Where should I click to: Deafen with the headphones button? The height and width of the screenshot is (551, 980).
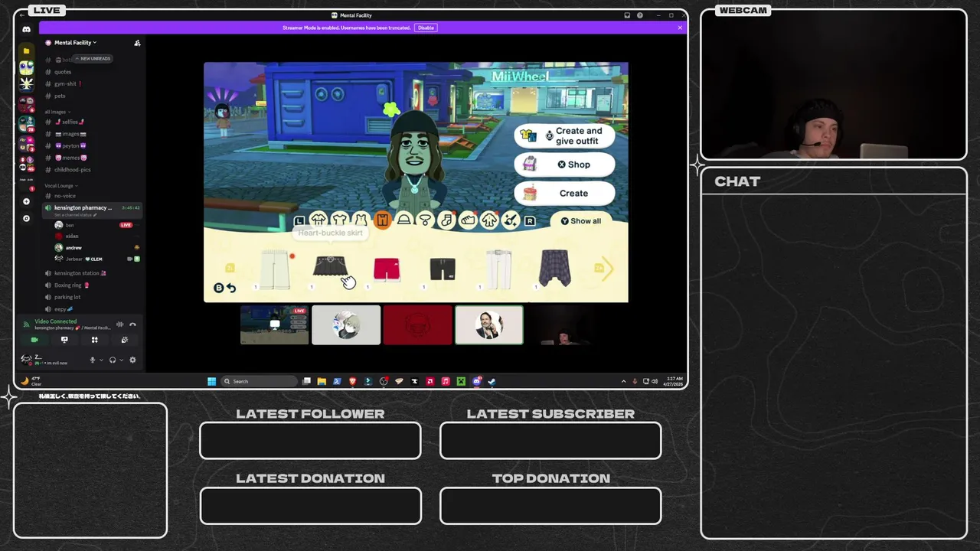113,360
